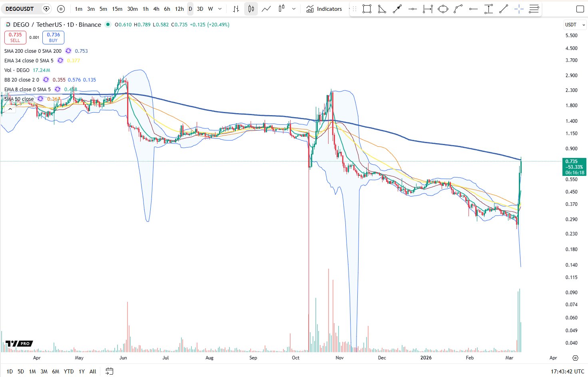The height and width of the screenshot is (377, 588).
Task: Expand more chart styles dropdown
Action: click(294, 9)
